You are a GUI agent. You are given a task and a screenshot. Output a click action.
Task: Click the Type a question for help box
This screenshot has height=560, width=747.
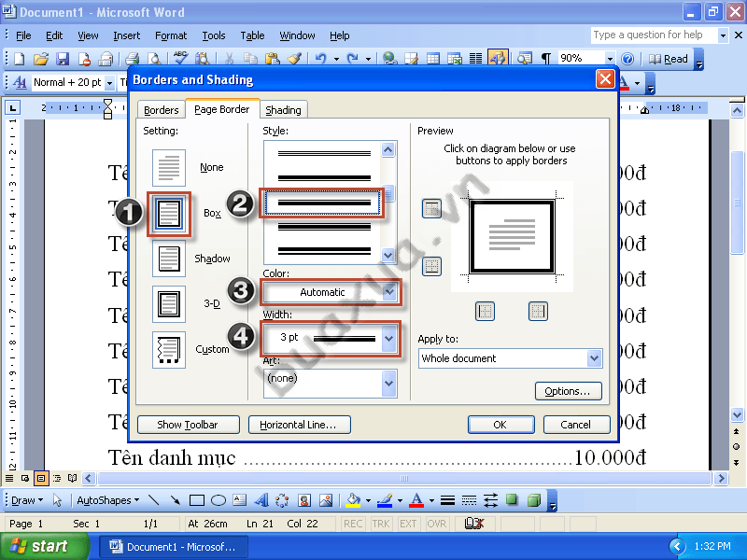pyautogui.click(x=653, y=35)
